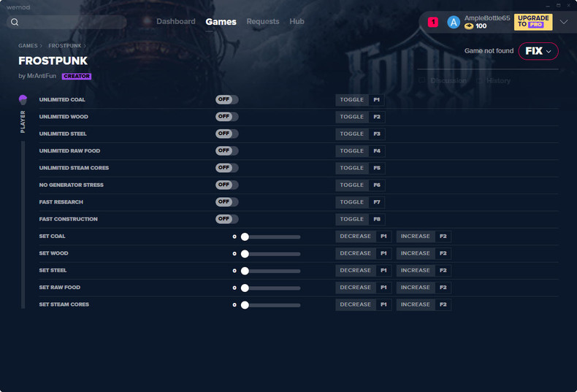Viewport: 577px width, 392px height.
Task: Open the FROSTPUNK breadcrumb link
Action: coord(65,45)
